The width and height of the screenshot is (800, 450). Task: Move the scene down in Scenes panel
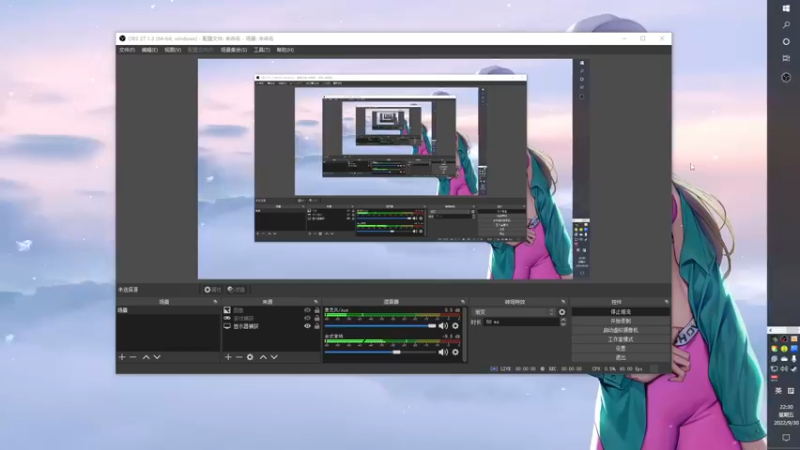pyautogui.click(x=157, y=357)
